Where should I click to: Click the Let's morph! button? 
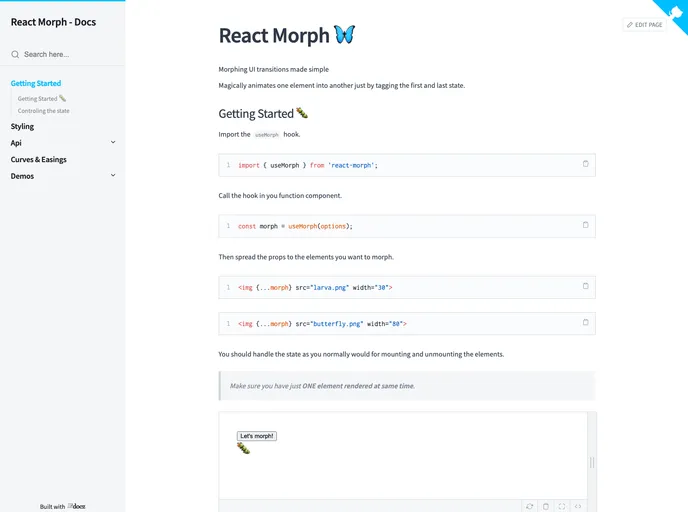coord(257,436)
